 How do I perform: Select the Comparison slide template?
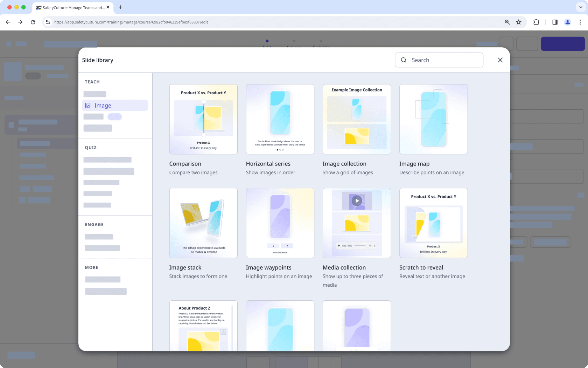click(203, 119)
